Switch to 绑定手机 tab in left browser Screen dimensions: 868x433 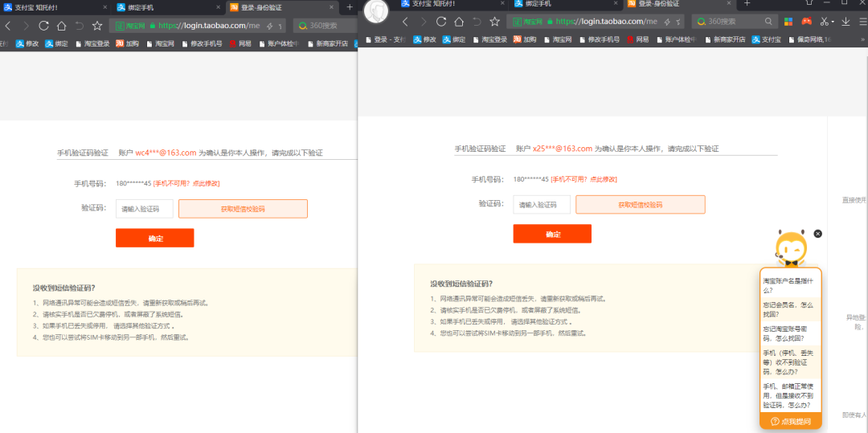(x=170, y=7)
